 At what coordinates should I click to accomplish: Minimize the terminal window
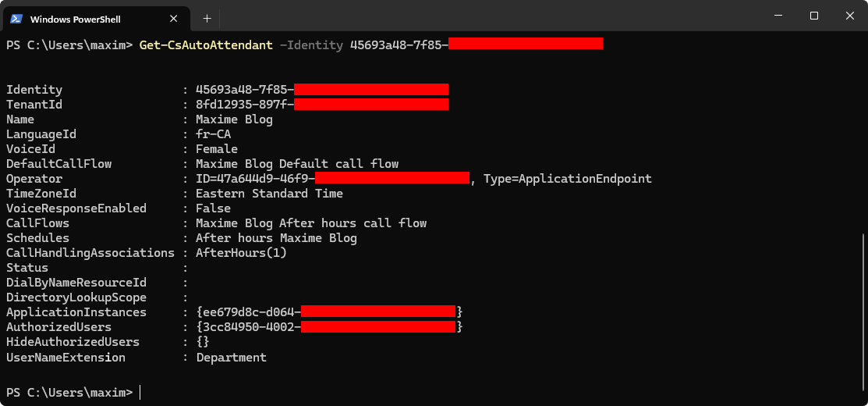[x=778, y=16]
